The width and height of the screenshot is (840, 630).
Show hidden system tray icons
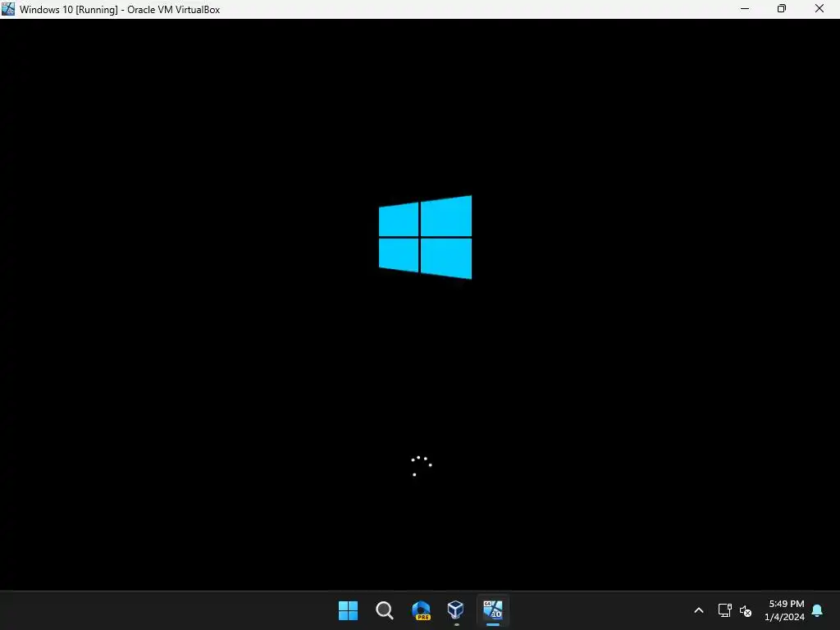[699, 610]
